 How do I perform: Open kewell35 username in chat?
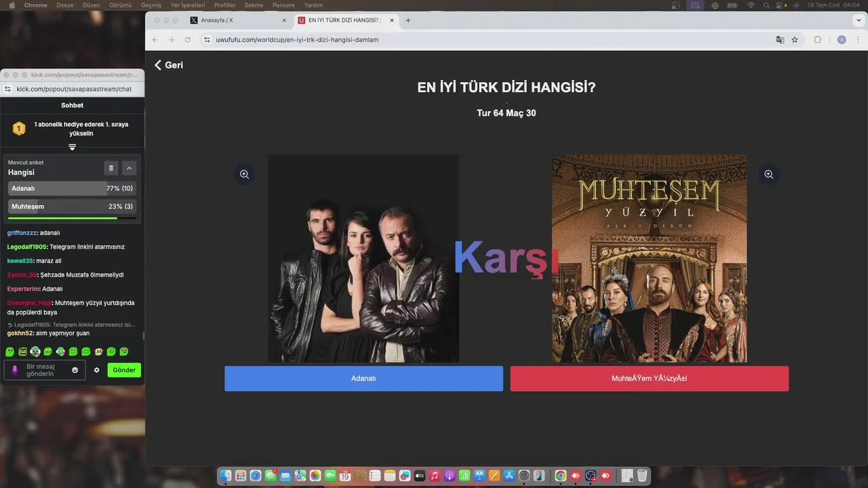[20, 261]
